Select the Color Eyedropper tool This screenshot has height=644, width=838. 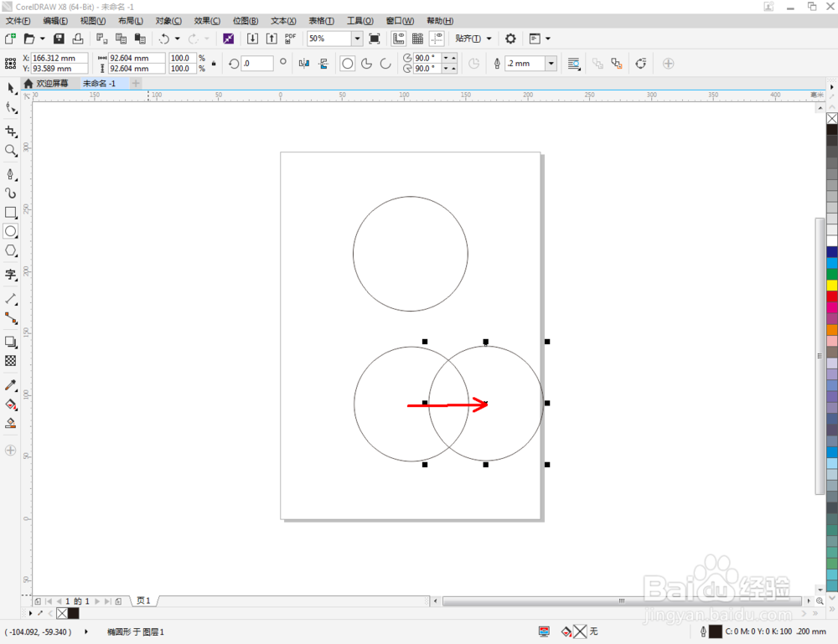11,385
